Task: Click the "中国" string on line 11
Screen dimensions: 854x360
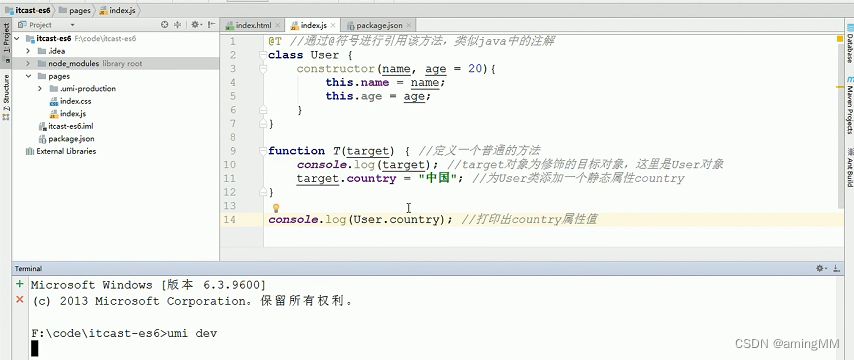Action: pos(438,179)
